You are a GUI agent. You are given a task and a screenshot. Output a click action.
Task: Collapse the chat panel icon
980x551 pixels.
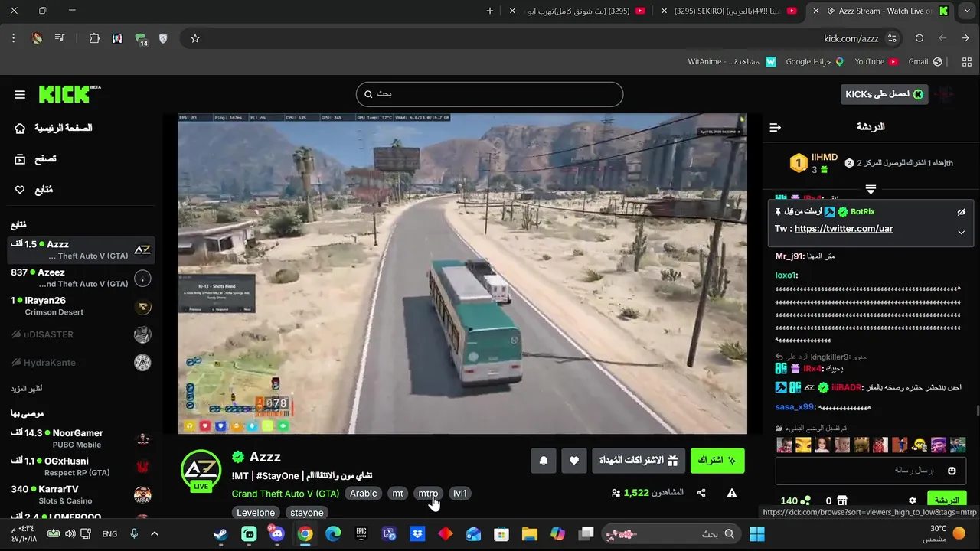pyautogui.click(x=775, y=127)
